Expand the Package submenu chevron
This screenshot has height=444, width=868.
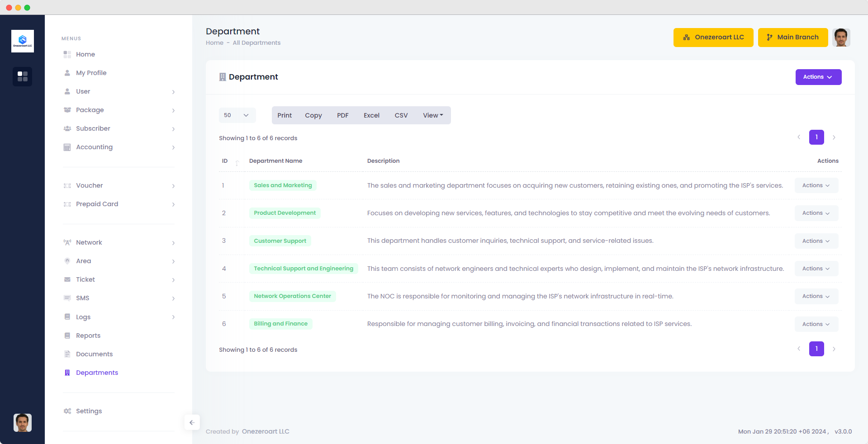[x=173, y=110]
